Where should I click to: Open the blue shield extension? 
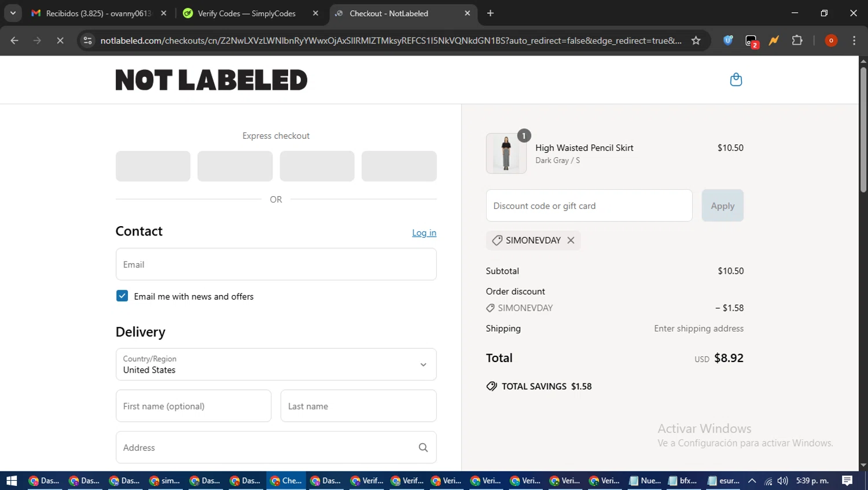coord(728,40)
